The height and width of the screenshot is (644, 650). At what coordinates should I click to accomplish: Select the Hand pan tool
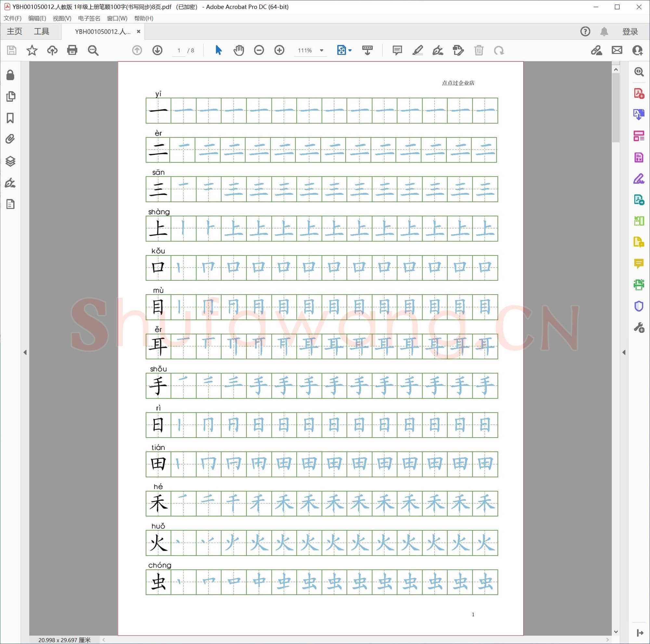click(x=239, y=50)
